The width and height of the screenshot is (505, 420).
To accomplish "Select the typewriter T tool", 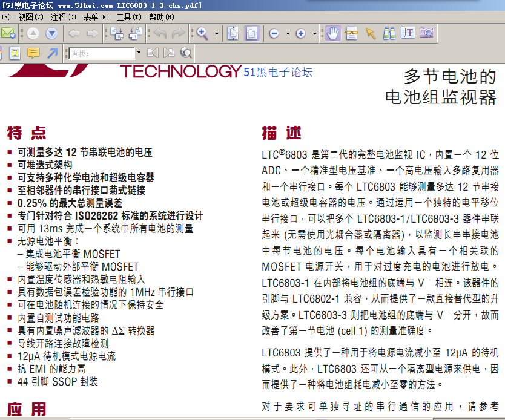I will click(15, 53).
